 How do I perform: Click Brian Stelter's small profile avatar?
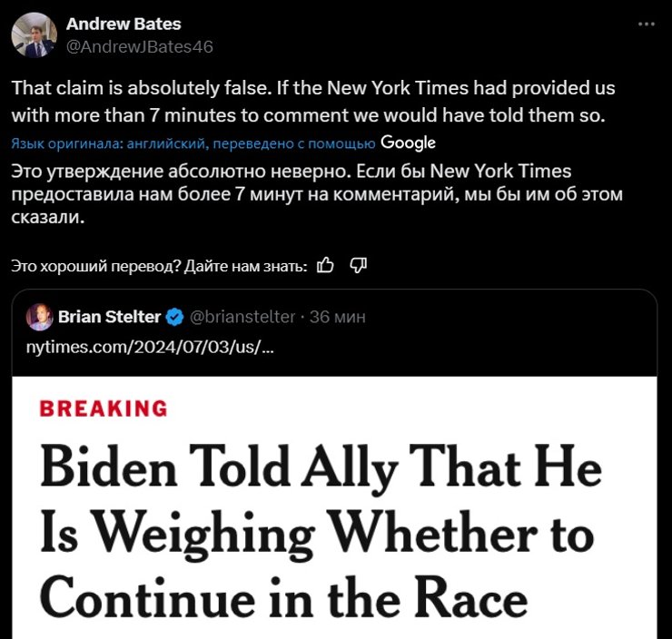coord(39,317)
